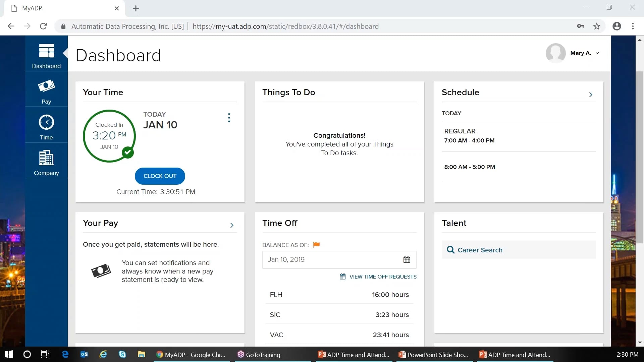Viewport: 644px width, 362px height.
Task: Open the Chrome three-dot menu
Action: point(633,26)
